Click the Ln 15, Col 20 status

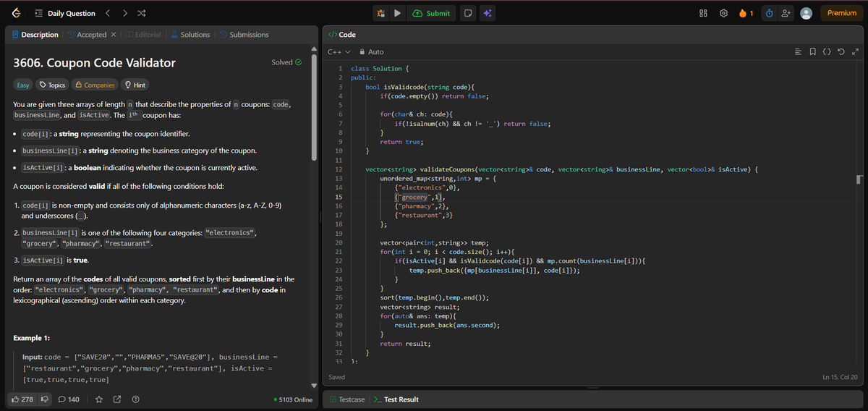[840, 377]
